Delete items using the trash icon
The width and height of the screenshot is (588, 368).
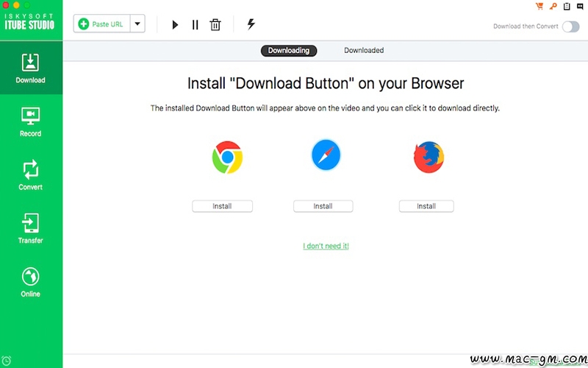[x=215, y=25]
